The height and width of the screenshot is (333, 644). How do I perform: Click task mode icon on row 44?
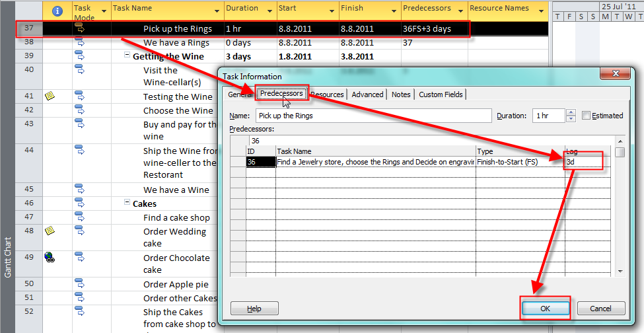coord(79,150)
